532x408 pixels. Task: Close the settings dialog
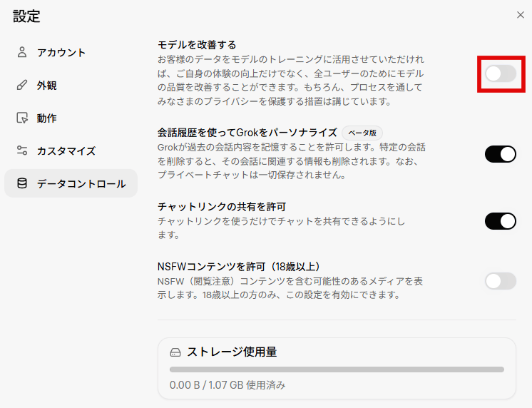521,15
